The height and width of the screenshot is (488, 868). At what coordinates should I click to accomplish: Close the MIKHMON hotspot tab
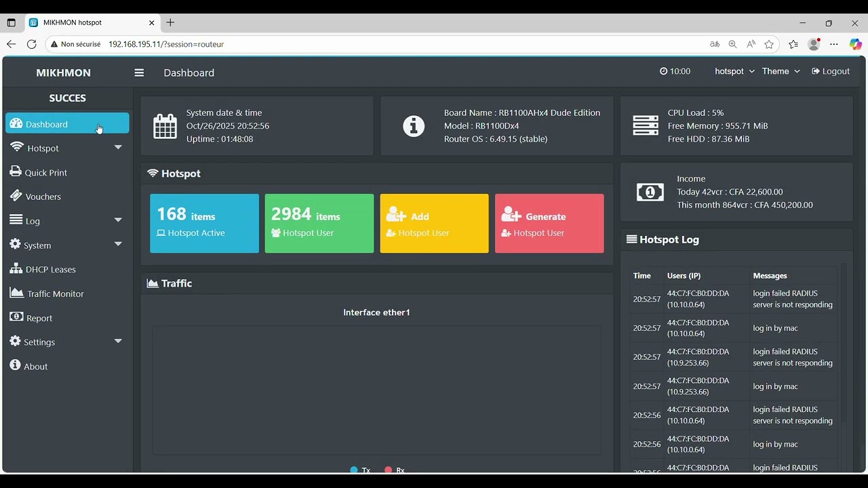[x=151, y=22]
